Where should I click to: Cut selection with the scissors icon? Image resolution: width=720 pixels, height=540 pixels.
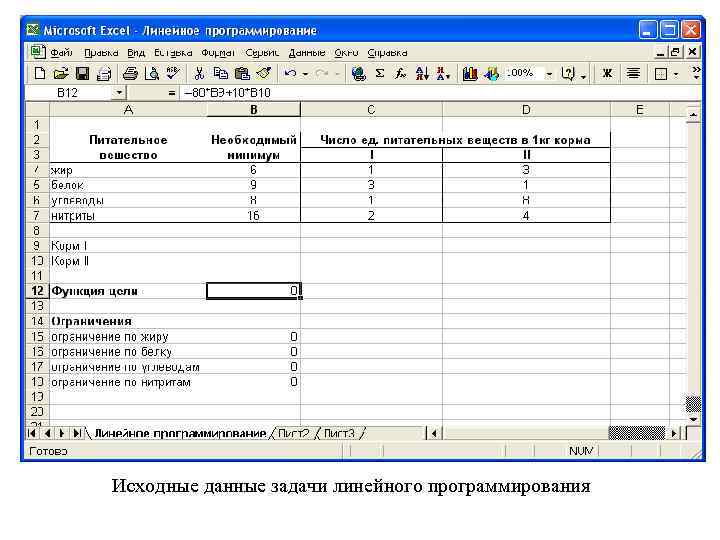point(199,73)
